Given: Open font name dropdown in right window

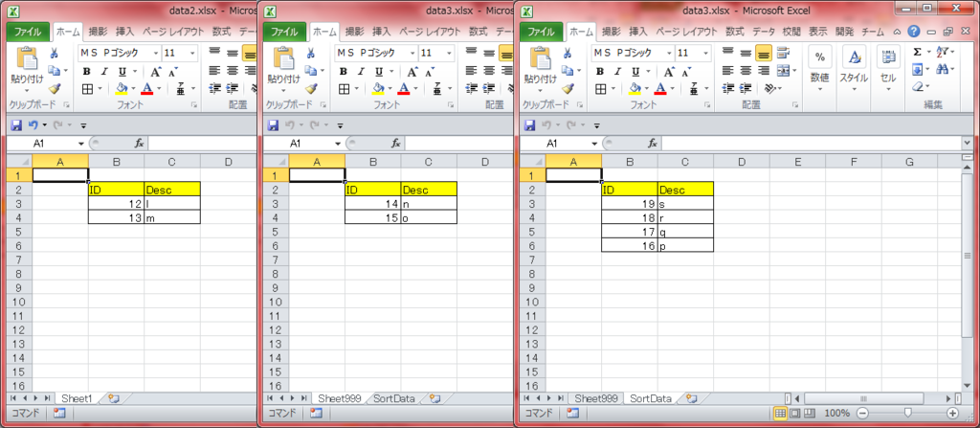Looking at the screenshot, I should (669, 54).
